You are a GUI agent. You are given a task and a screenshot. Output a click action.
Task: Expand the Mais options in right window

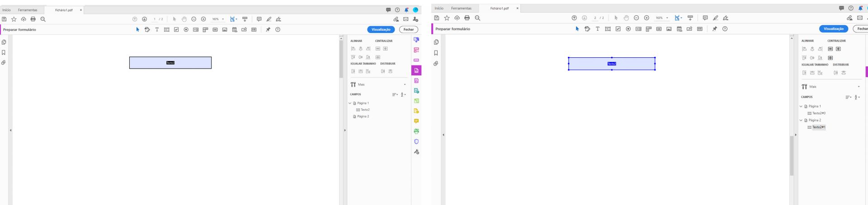tap(859, 87)
